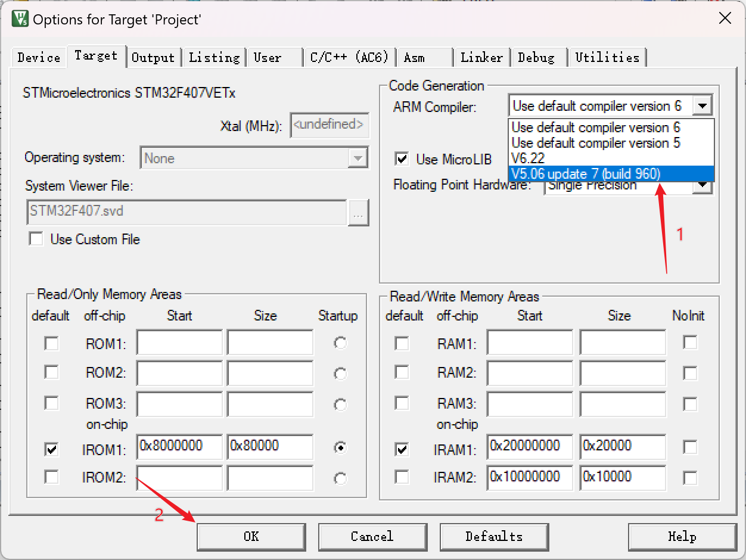Uncheck the IRAM1 default checkbox

click(x=402, y=449)
